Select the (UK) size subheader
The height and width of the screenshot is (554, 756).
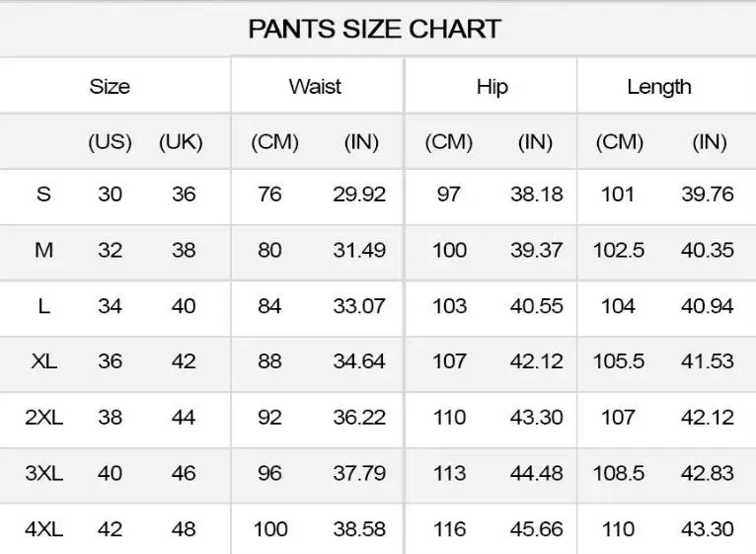181,142
